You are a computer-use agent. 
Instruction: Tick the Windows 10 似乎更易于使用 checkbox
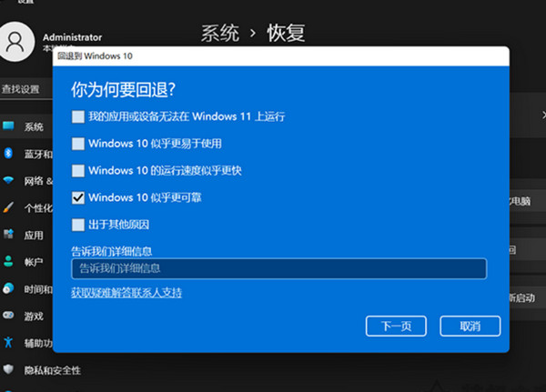tap(77, 144)
